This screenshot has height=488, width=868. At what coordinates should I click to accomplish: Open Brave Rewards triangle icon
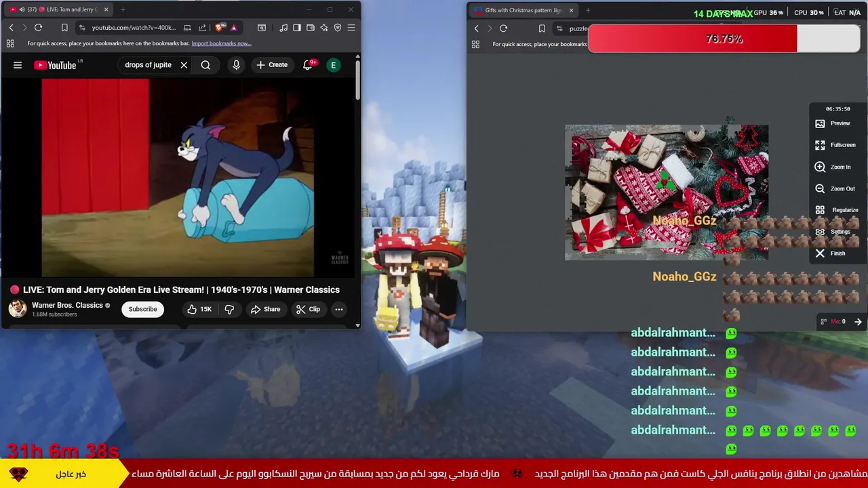(233, 28)
